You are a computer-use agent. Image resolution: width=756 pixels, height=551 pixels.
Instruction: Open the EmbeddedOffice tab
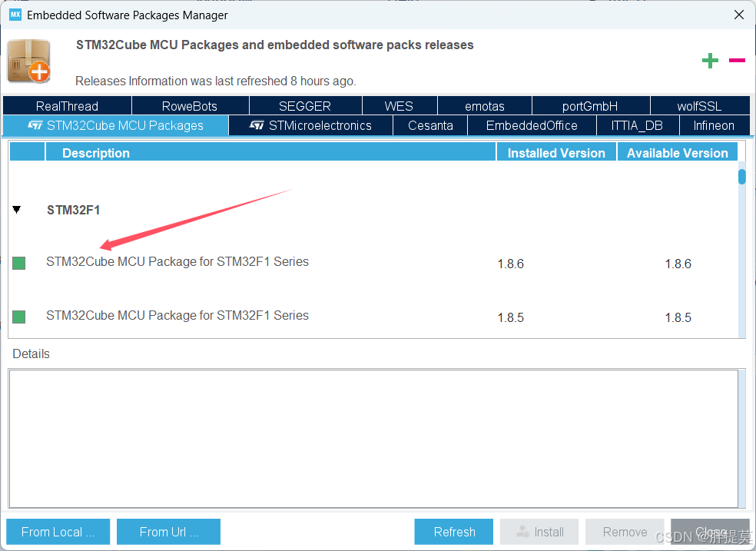tap(532, 125)
